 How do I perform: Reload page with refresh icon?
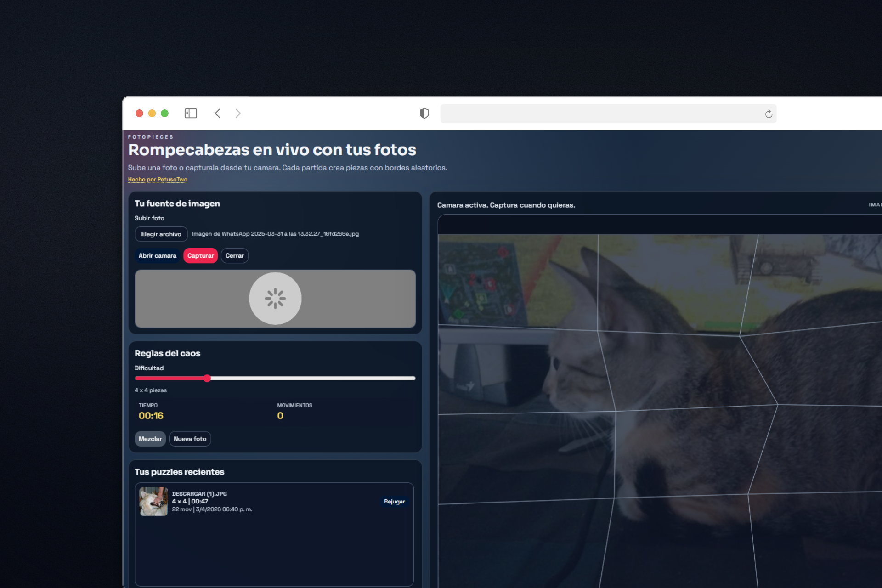(x=769, y=114)
